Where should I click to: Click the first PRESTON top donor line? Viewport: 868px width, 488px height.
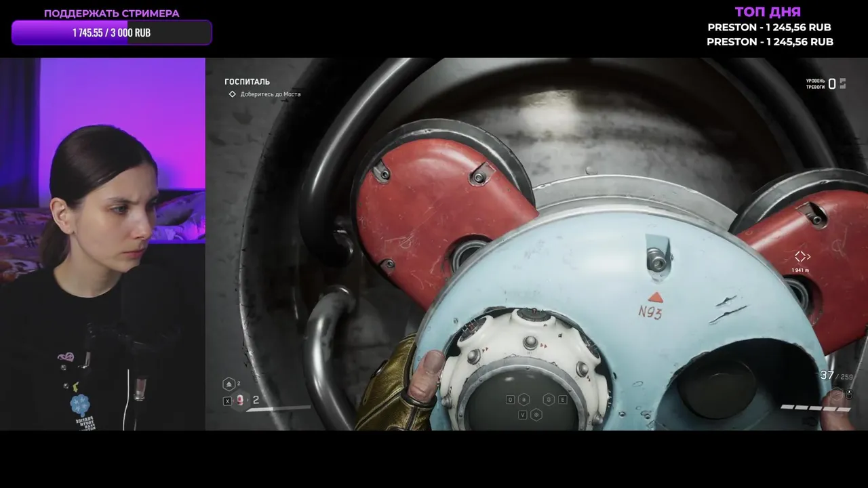[x=769, y=27]
